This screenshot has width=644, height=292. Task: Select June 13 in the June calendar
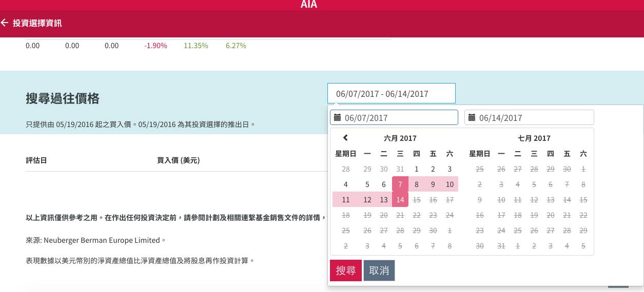pyautogui.click(x=384, y=200)
